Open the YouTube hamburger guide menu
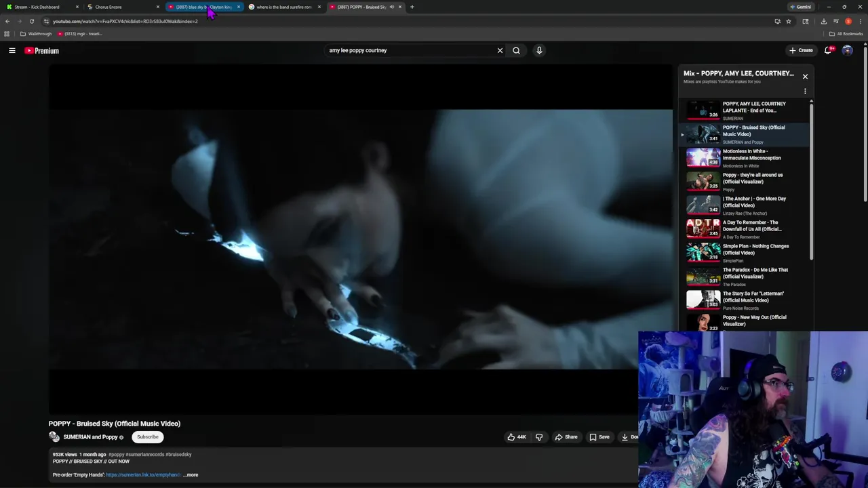 [x=12, y=50]
